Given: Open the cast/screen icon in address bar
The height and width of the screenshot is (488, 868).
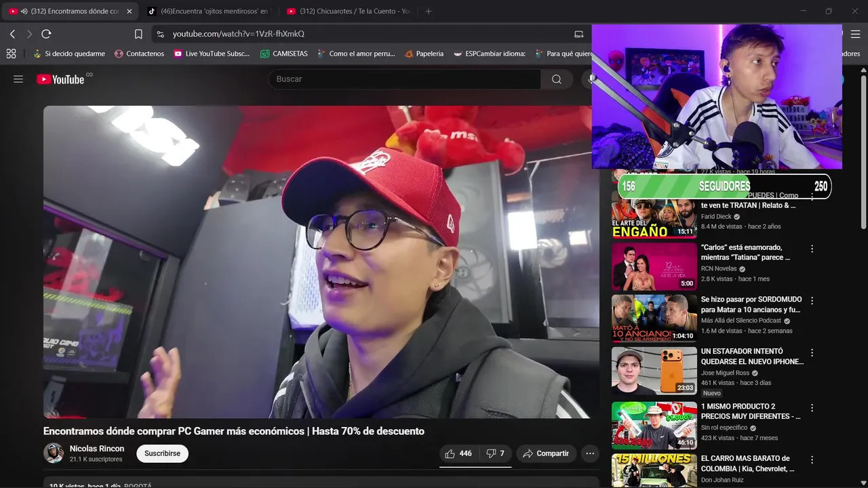Looking at the screenshot, I should [578, 34].
